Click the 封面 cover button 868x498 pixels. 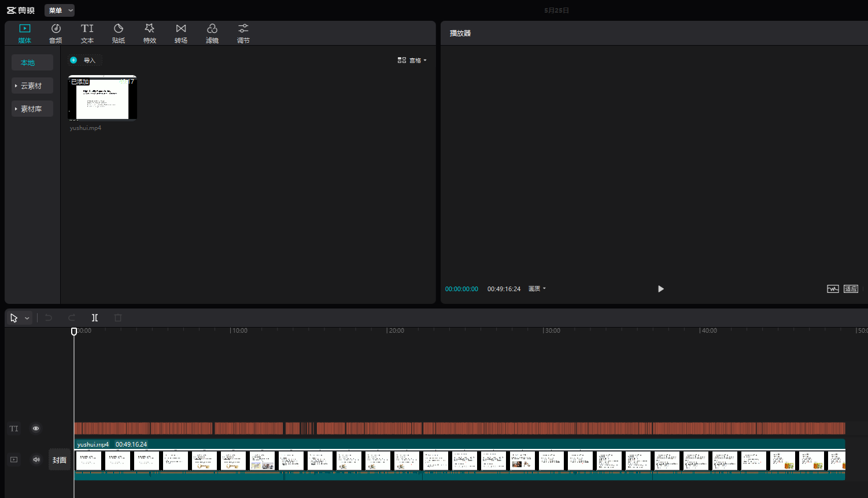pyautogui.click(x=60, y=460)
